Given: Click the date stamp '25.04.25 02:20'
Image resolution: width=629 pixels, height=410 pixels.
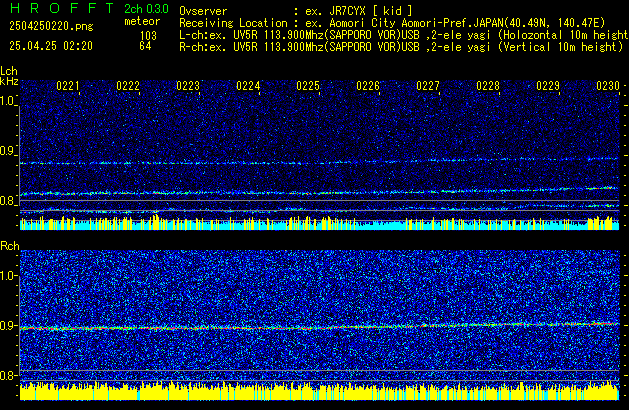Looking at the screenshot, I should pyautogui.click(x=51, y=46).
